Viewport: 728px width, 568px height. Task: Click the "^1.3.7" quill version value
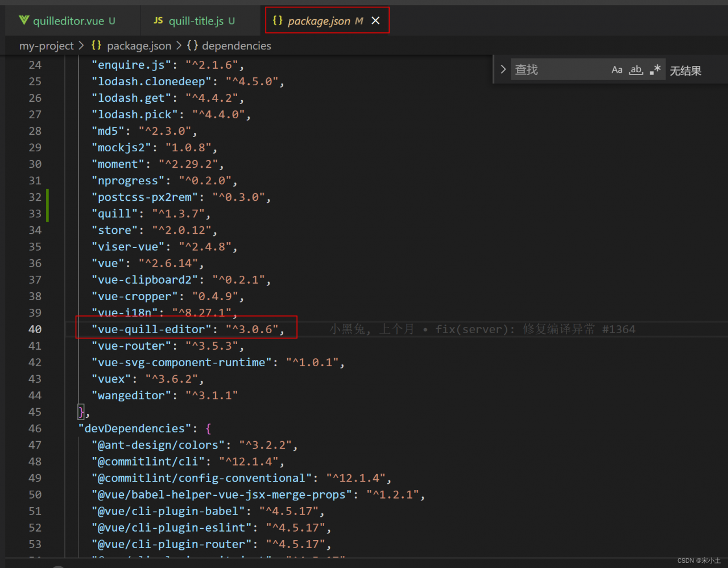pyautogui.click(x=178, y=214)
